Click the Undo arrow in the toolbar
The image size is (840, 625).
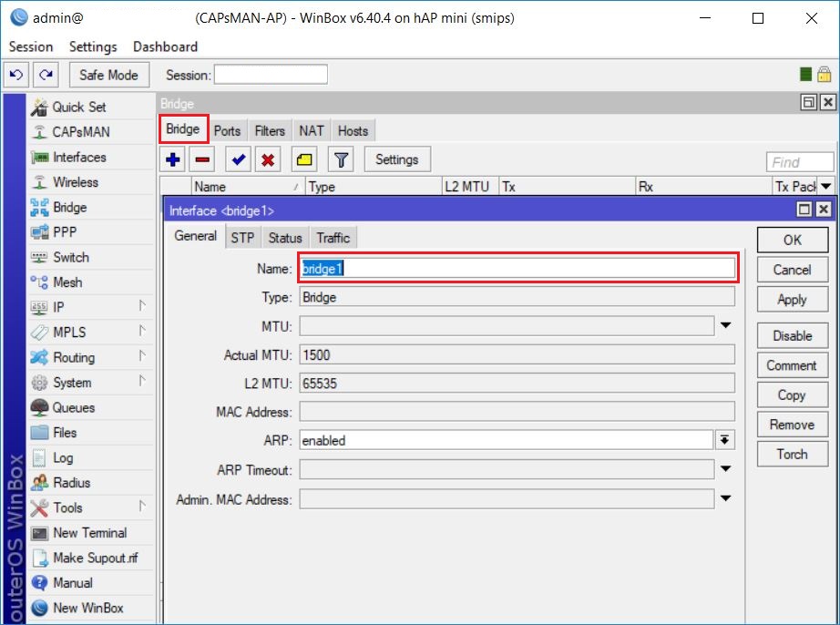pos(16,75)
